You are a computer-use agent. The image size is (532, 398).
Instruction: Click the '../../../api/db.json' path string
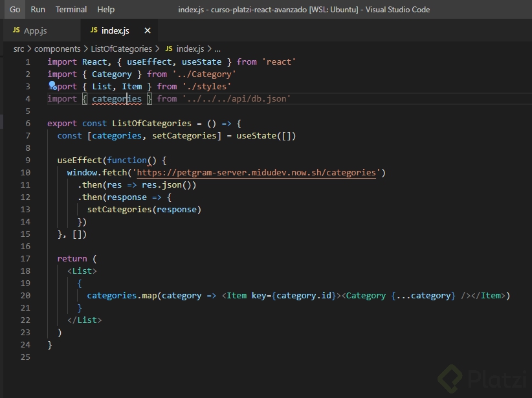coord(236,99)
